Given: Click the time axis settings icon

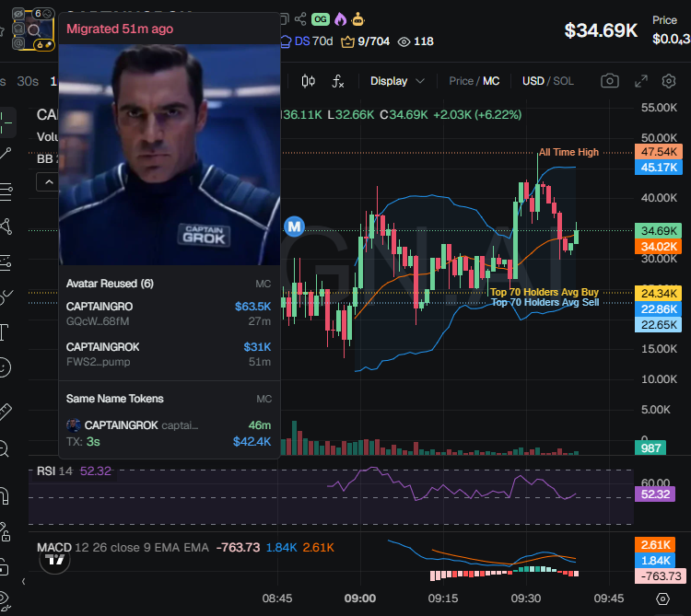Looking at the screenshot, I should click(x=662, y=599).
